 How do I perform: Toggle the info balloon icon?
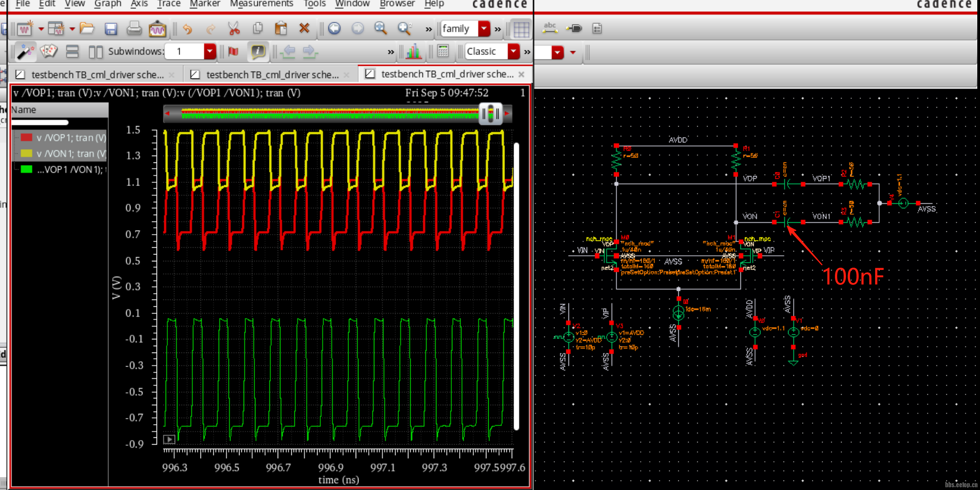[x=258, y=51]
